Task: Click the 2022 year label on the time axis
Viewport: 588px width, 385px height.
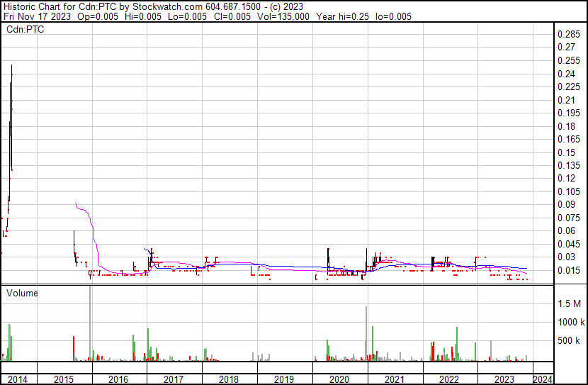Action: click(x=449, y=379)
